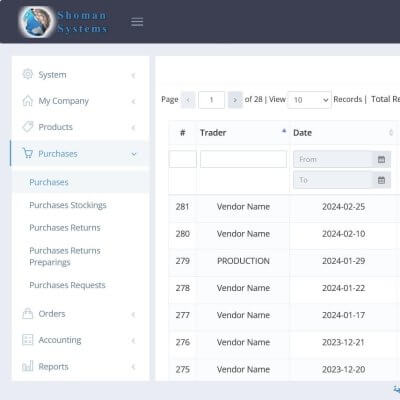This screenshot has width=400, height=400.
Task: Open the Products menu item
Action: click(80, 127)
